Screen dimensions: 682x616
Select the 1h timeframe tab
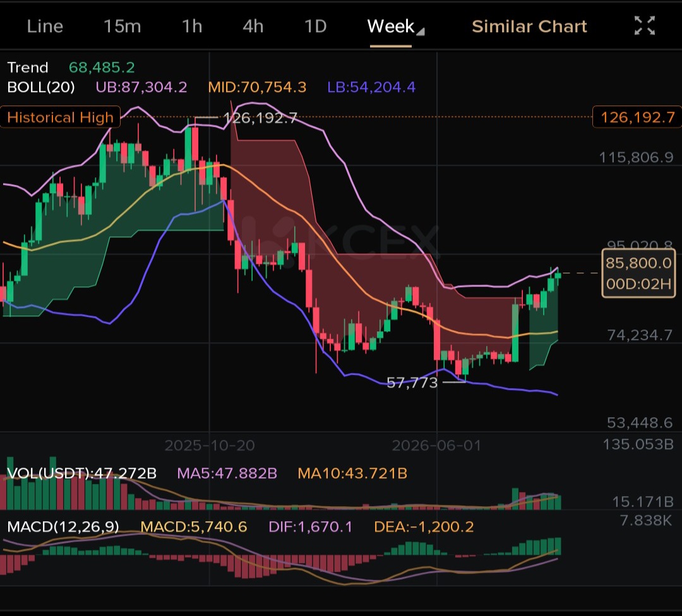click(192, 27)
